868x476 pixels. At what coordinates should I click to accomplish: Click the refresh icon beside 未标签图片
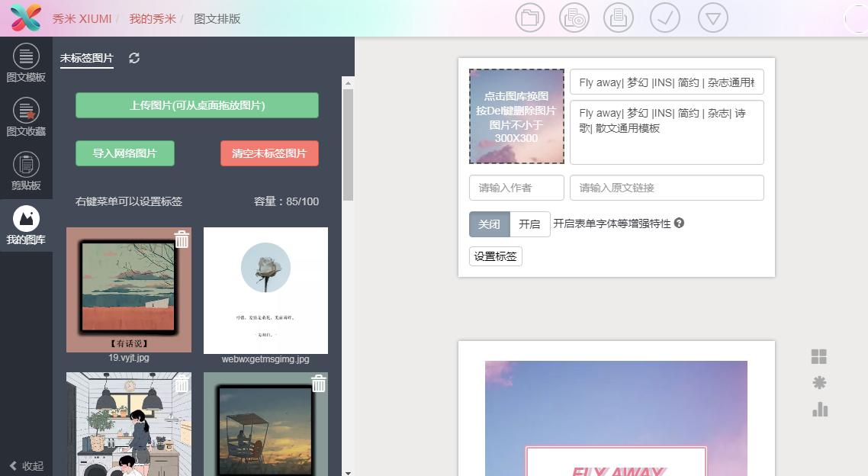pyautogui.click(x=134, y=58)
